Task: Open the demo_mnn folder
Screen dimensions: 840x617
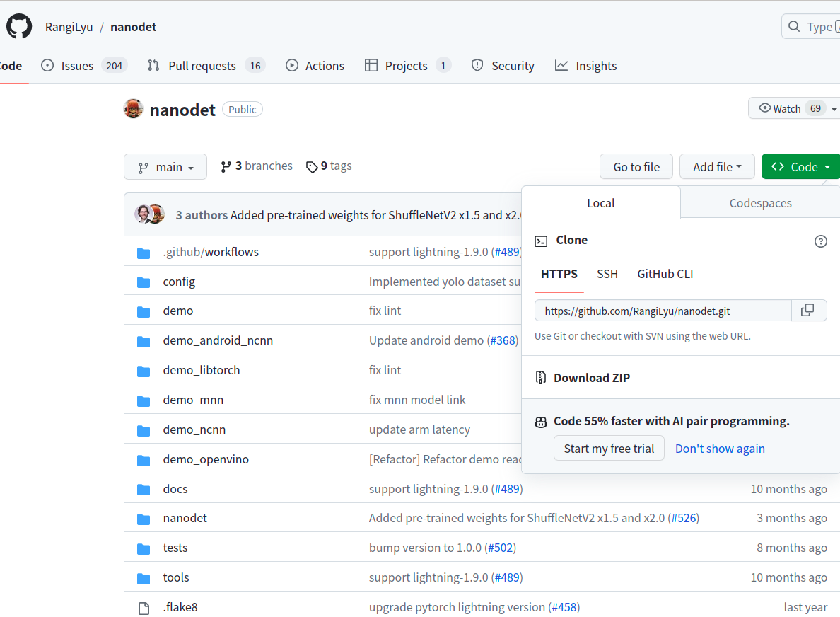Action: 194,400
